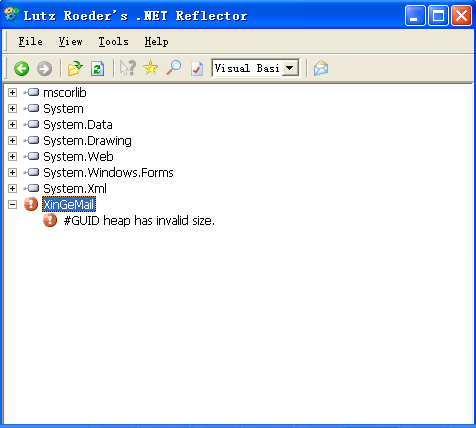The height and width of the screenshot is (428, 476).
Task: Click the System.Data assembly icon
Action: [31, 124]
